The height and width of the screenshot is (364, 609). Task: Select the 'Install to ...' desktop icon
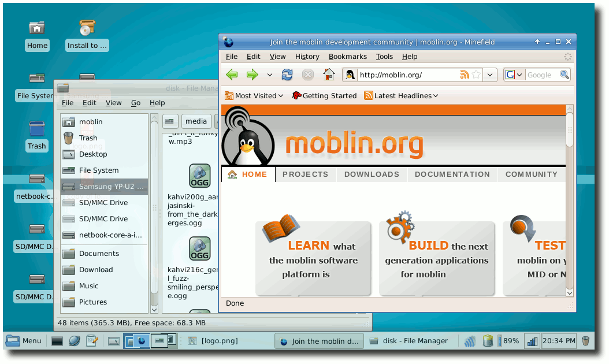click(x=87, y=36)
